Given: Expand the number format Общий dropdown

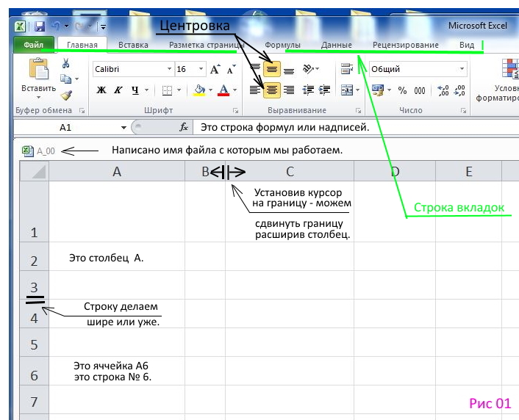Looking at the screenshot, I should click(x=462, y=69).
